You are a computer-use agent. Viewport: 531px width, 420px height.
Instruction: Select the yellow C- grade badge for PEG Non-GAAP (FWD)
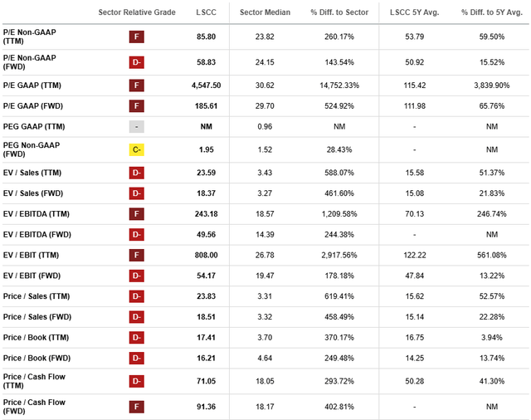136,149
